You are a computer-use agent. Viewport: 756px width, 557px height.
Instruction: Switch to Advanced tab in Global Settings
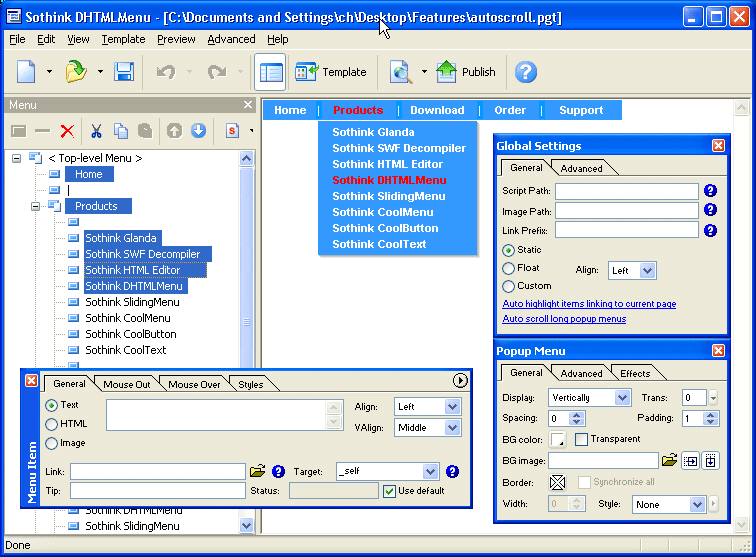581,168
